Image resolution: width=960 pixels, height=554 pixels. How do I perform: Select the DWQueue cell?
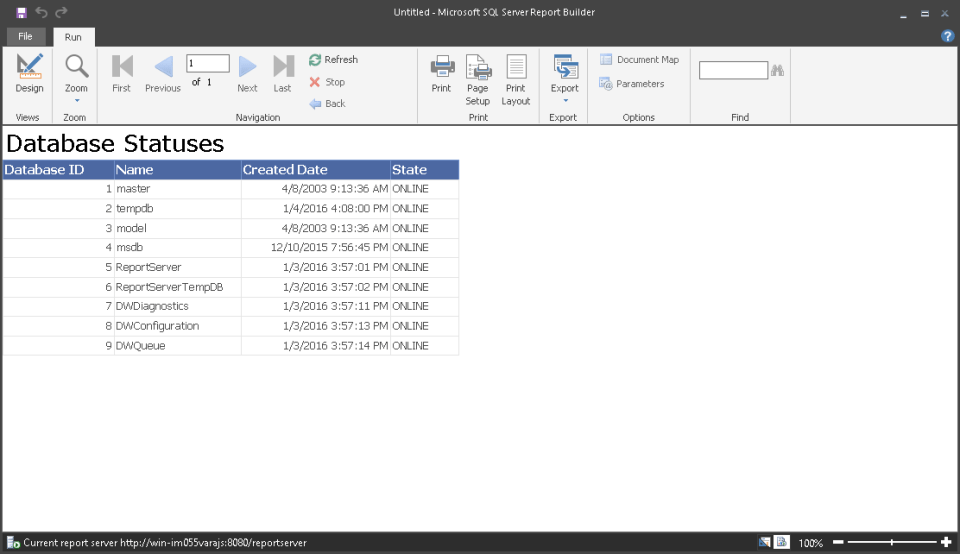point(178,346)
